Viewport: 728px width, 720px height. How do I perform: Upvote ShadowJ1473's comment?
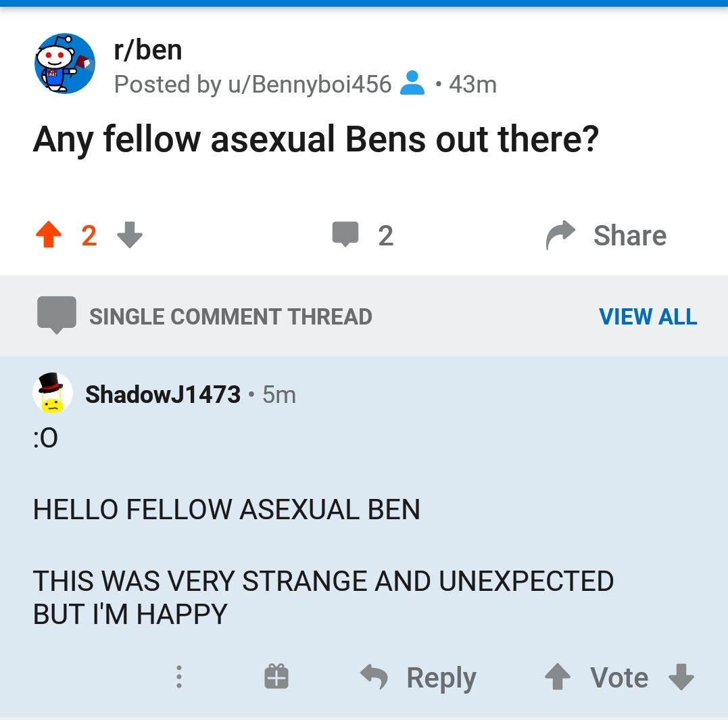coord(557,677)
